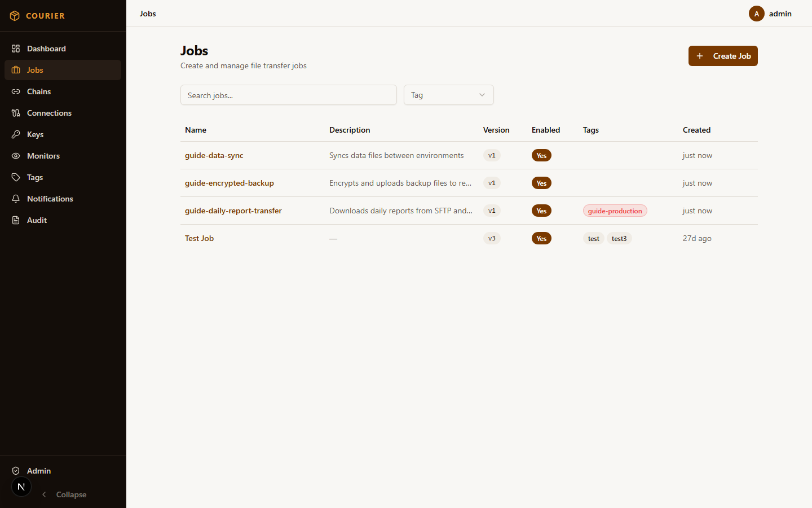Open the Dashboard from the sidebar
This screenshot has width=812, height=508.
pos(46,49)
